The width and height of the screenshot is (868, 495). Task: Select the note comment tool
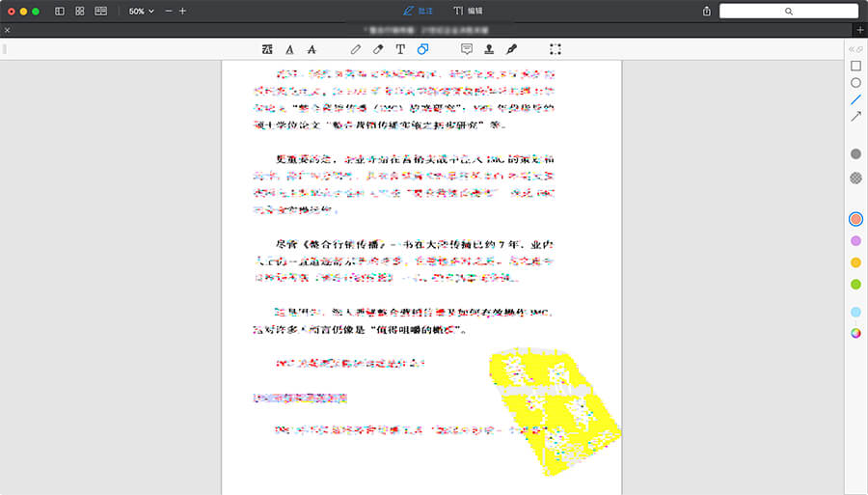tap(467, 49)
